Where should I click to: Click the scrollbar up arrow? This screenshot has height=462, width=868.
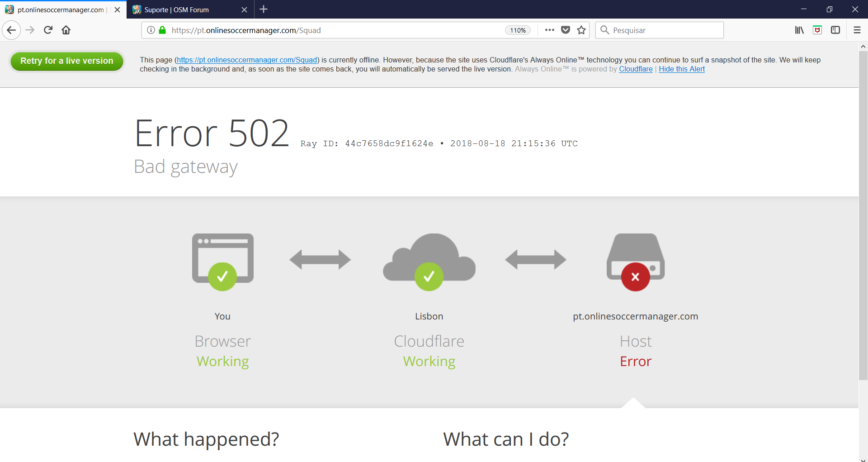click(x=863, y=46)
